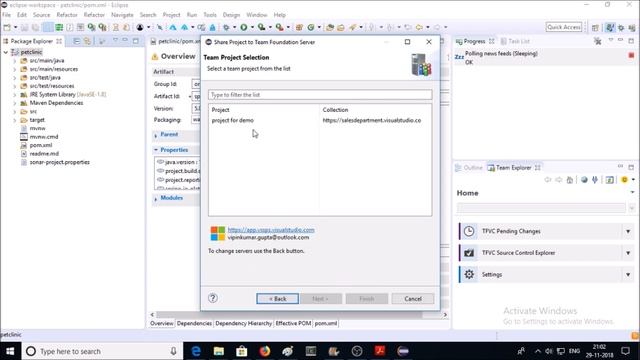
Task: Collapse the petclinic project node
Action: [6, 52]
